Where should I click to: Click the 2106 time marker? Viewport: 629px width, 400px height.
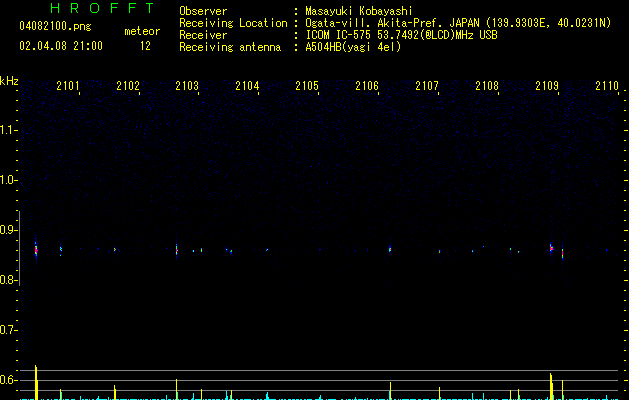[367, 86]
